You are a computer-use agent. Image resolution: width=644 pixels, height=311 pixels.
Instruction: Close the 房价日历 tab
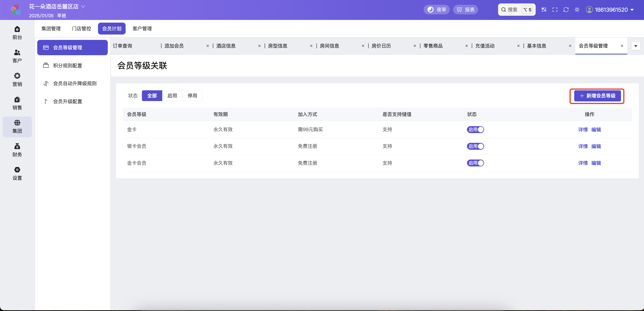point(415,46)
